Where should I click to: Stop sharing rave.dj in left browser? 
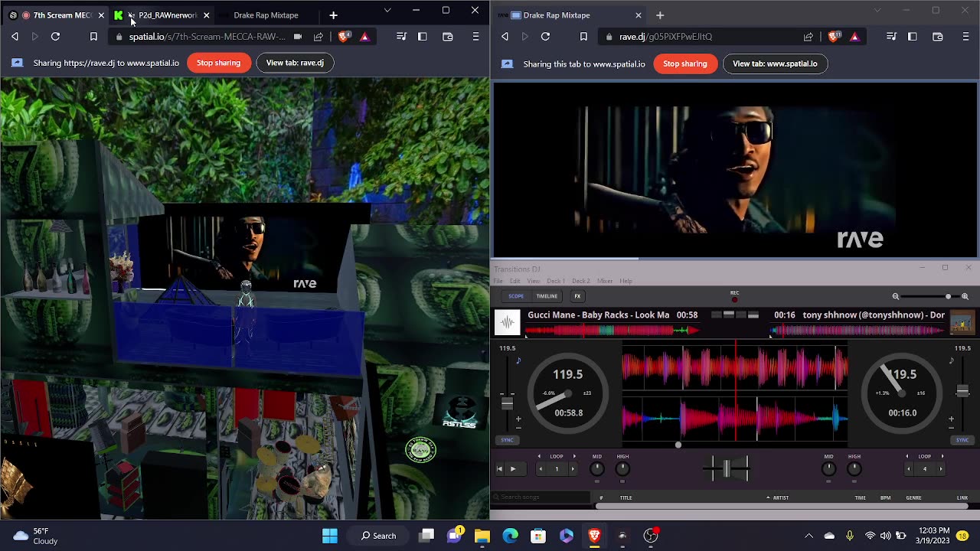[218, 63]
